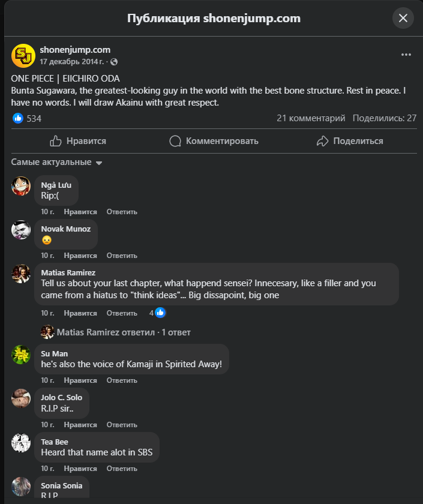This screenshot has width=423, height=504.
Task: Expand Matias Ramirez's 1 reply thread
Action: point(123,332)
